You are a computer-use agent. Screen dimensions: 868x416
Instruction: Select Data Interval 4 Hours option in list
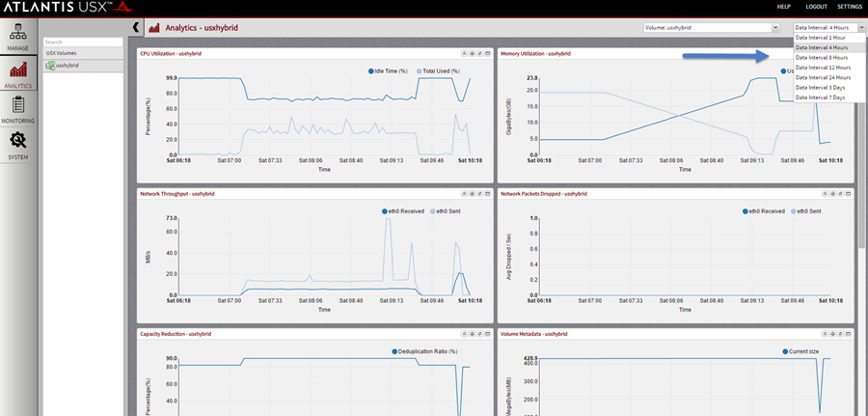pyautogui.click(x=829, y=47)
